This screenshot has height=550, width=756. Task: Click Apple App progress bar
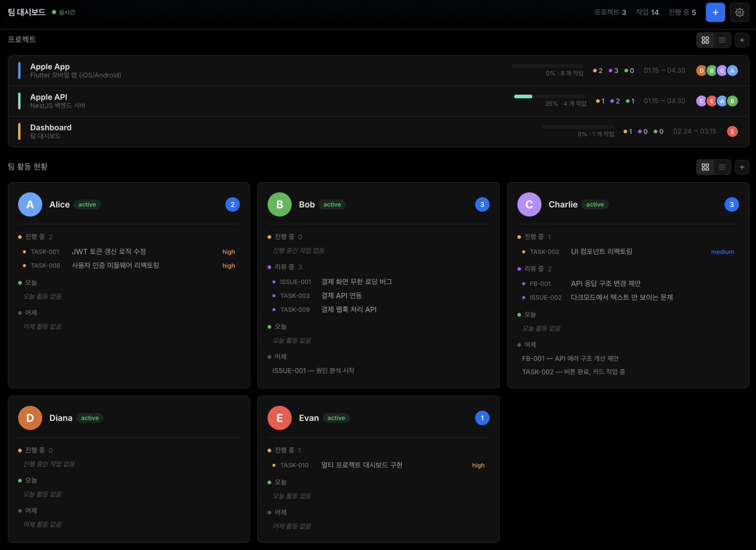pyautogui.click(x=547, y=66)
